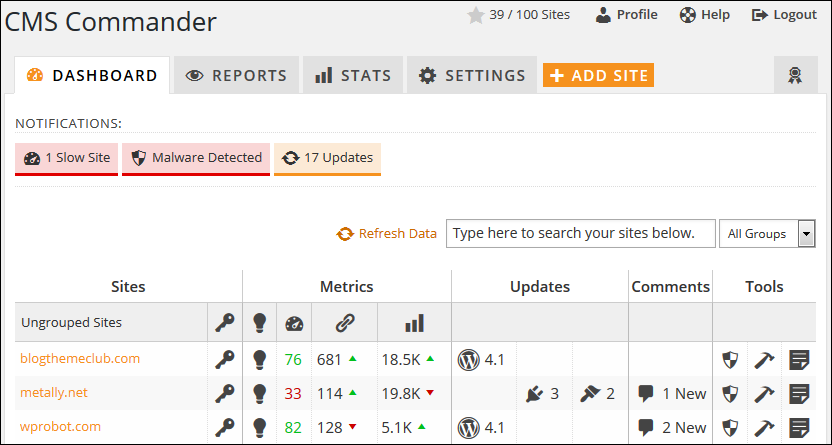Click the hammer tool icon for wprobot.com

(765, 428)
